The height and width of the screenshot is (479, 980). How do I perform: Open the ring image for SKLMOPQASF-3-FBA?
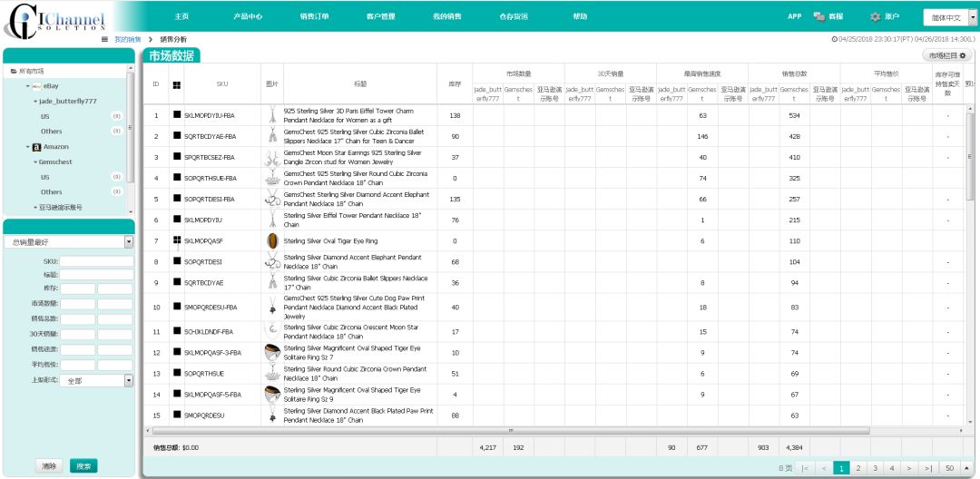[x=272, y=352]
